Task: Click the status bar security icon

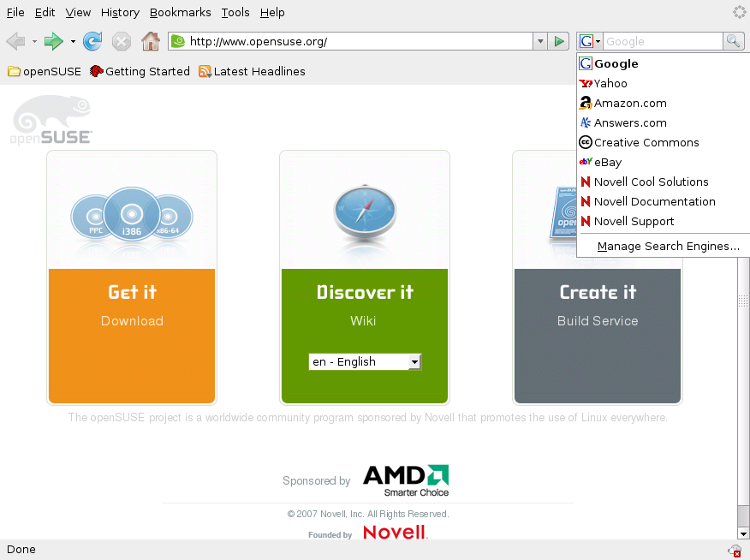Action: tap(735, 551)
